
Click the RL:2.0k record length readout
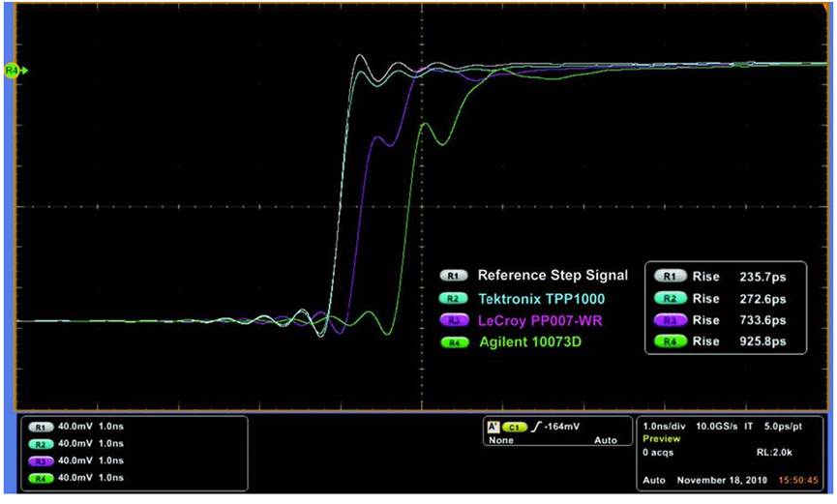[x=775, y=452]
